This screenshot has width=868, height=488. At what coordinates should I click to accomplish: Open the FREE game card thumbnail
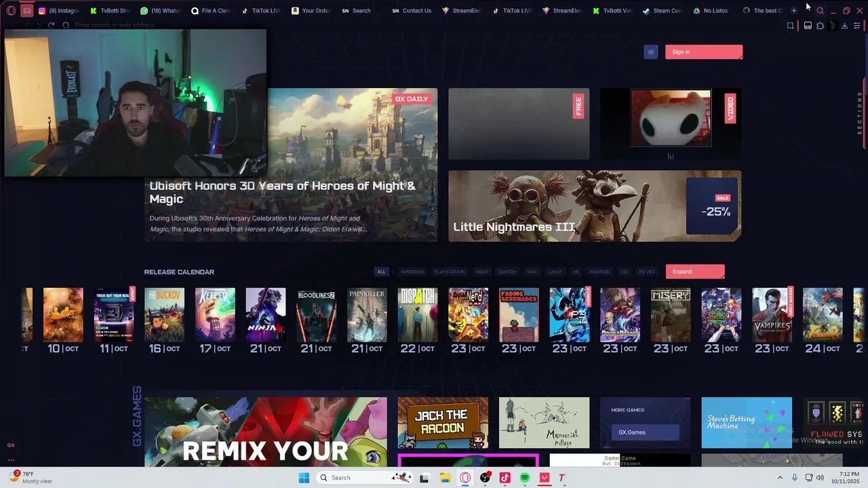[519, 124]
